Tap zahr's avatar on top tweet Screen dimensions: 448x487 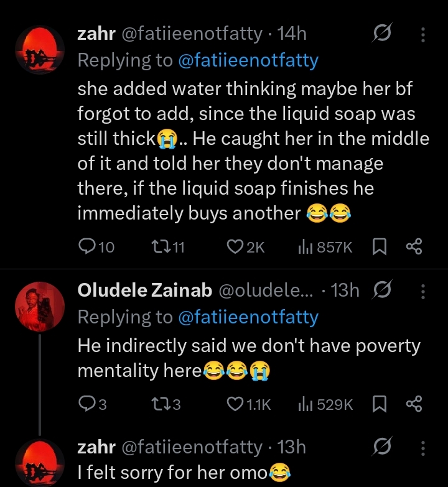point(40,51)
